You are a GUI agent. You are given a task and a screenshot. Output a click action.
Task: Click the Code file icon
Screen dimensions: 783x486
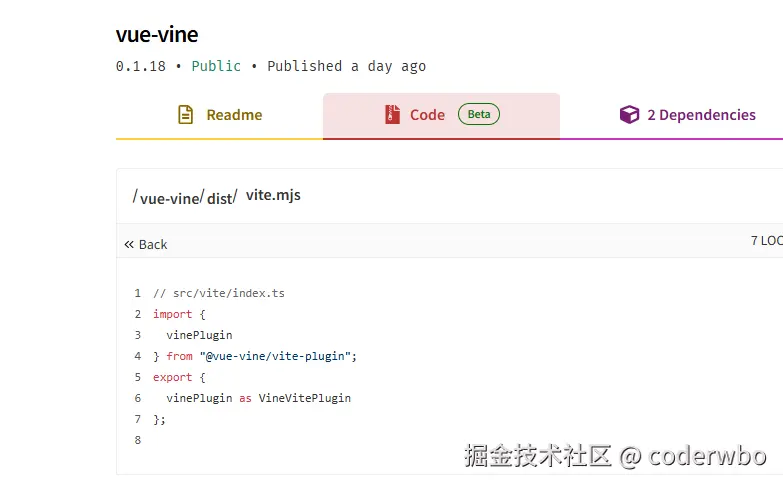(x=392, y=115)
